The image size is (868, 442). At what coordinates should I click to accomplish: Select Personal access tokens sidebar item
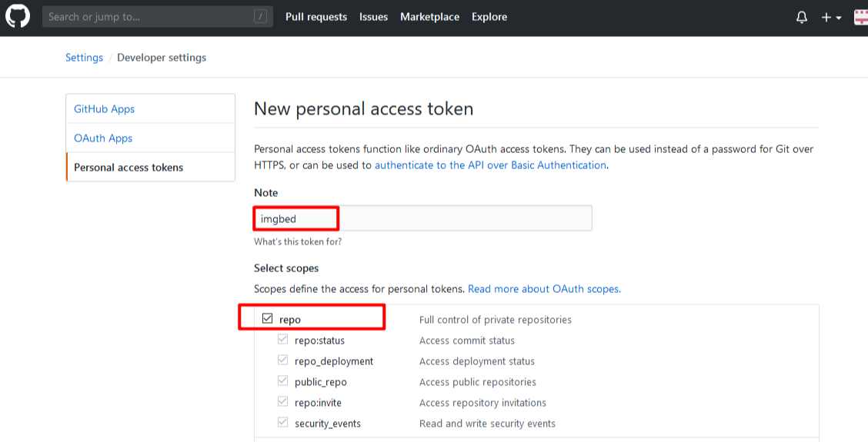point(129,168)
